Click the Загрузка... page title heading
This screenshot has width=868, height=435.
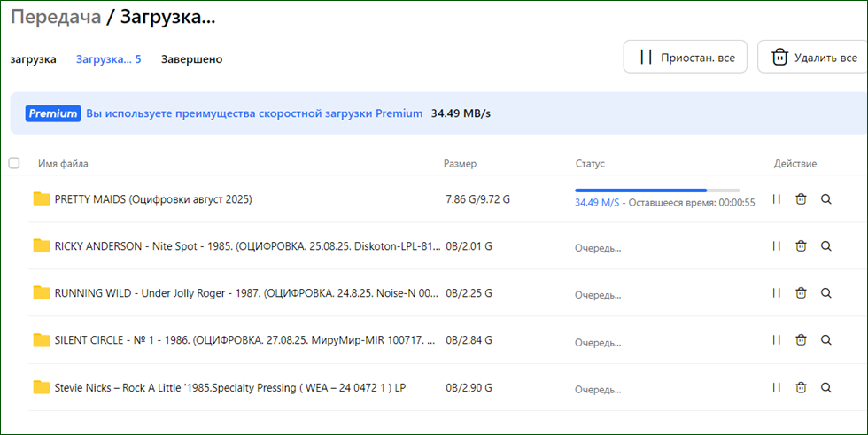[x=167, y=17]
